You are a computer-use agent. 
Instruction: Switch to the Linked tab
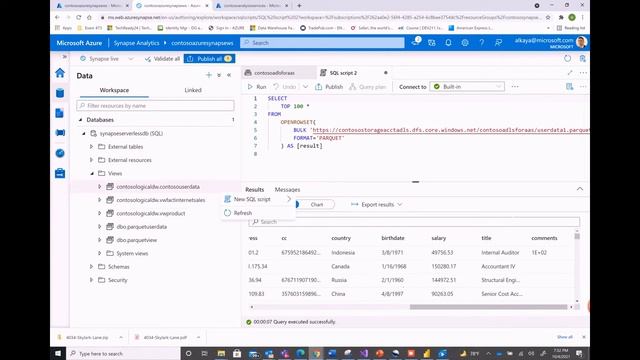[x=193, y=90]
